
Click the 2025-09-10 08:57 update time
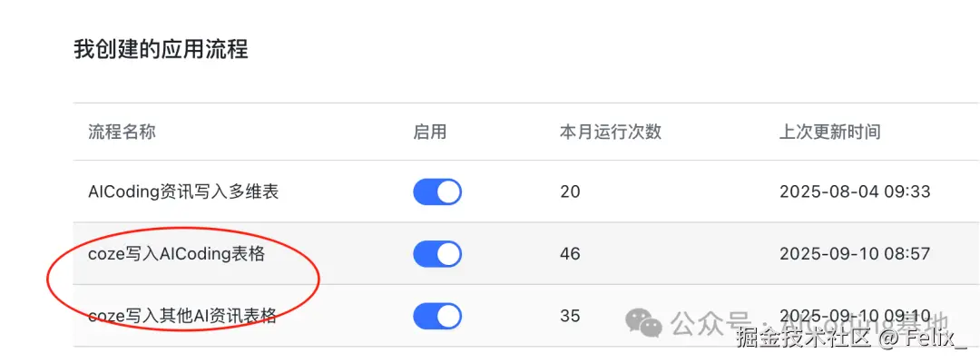point(855,254)
